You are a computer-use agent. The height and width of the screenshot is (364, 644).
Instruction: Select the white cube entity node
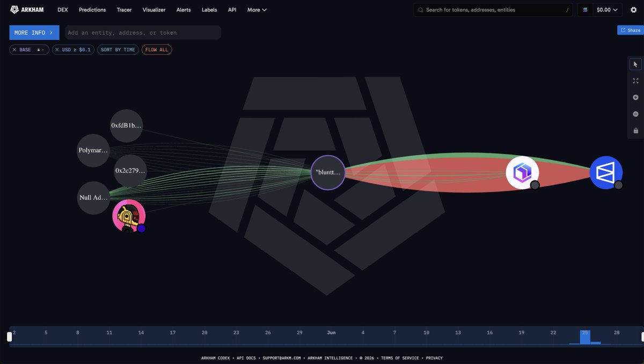(x=522, y=173)
